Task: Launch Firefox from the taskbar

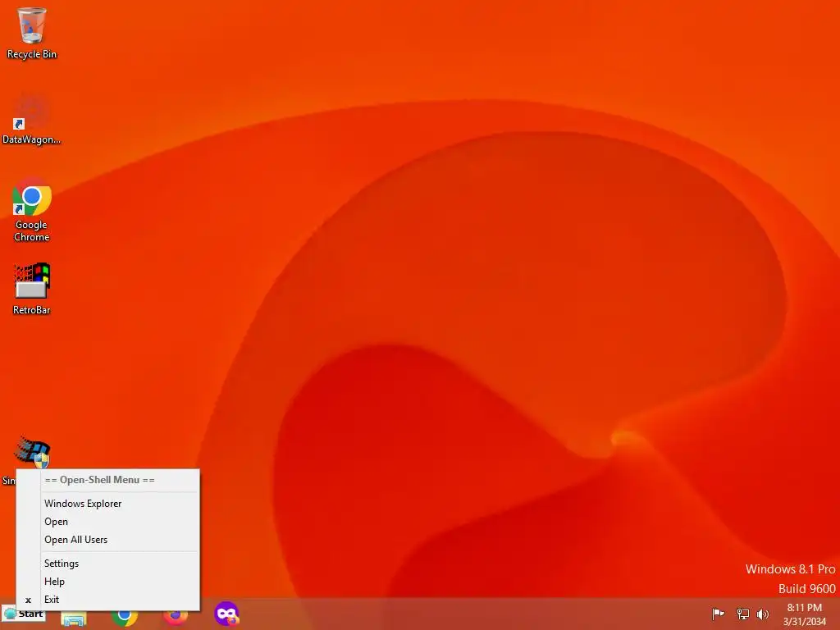Action: point(176,617)
